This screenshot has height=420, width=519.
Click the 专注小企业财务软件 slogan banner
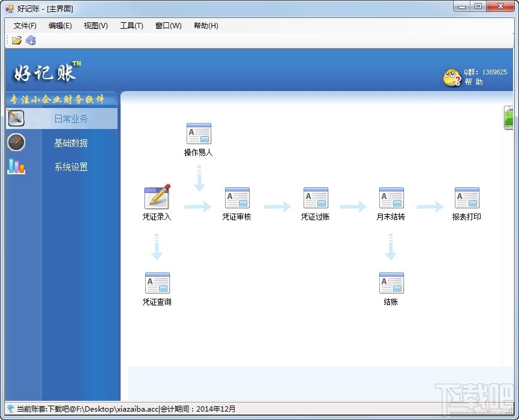tap(57, 99)
